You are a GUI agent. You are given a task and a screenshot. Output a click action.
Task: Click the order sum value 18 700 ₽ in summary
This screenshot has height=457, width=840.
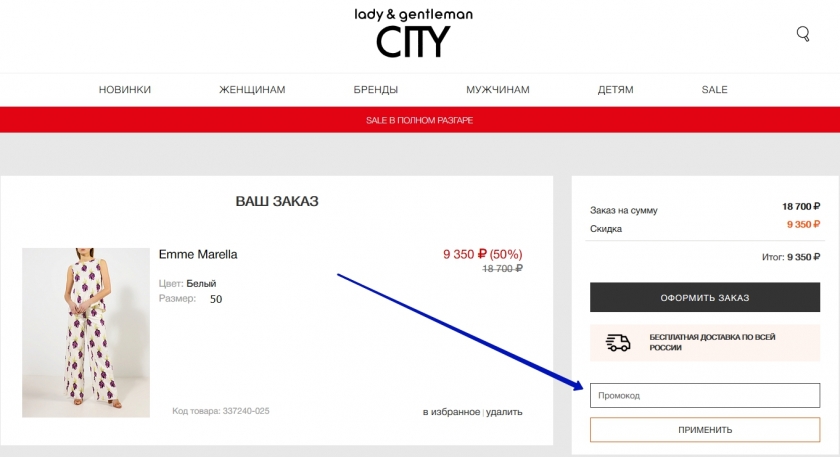[801, 206]
